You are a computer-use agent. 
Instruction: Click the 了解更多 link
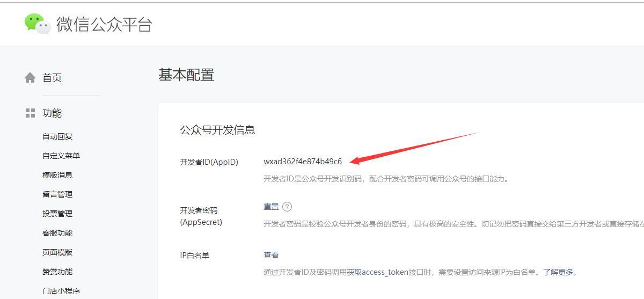pos(558,272)
